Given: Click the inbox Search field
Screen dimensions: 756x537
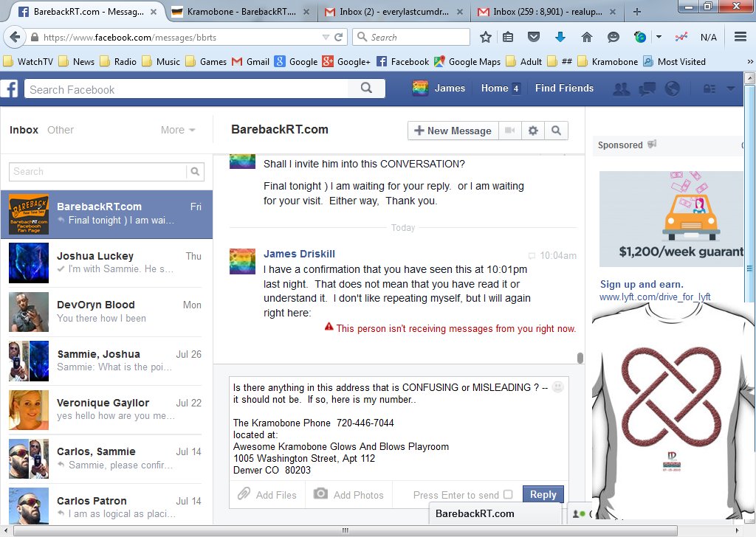Looking at the screenshot, I should pyautogui.click(x=97, y=171).
